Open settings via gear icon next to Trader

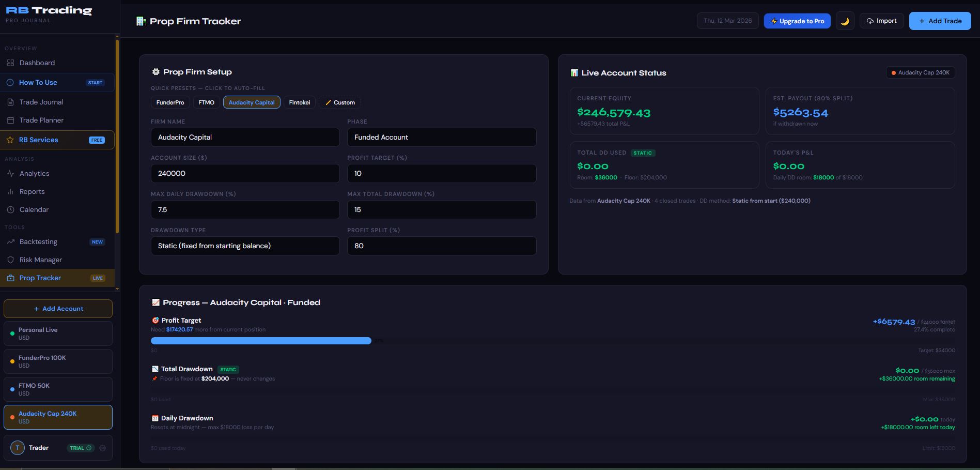(x=102, y=448)
